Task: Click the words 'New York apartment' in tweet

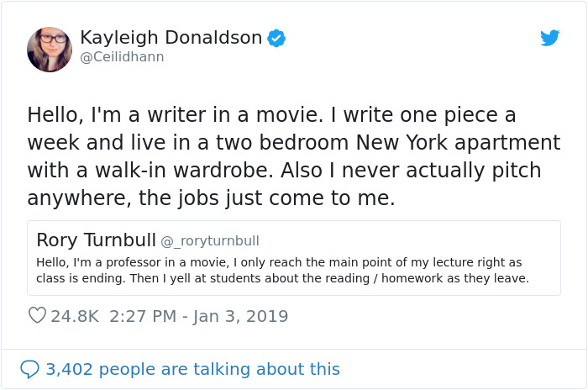Action: click(x=458, y=143)
